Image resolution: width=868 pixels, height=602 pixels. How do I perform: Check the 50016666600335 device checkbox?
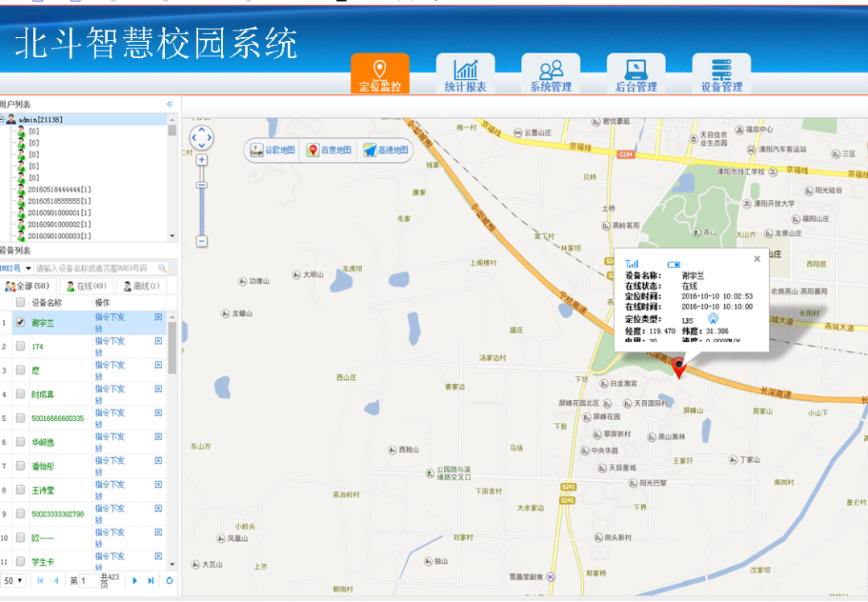coord(20,418)
